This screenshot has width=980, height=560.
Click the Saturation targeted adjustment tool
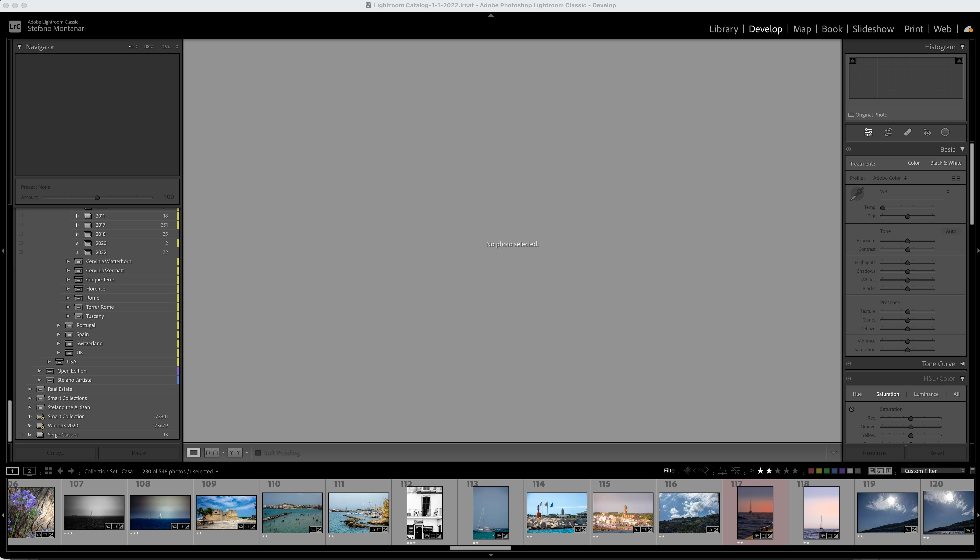point(852,409)
